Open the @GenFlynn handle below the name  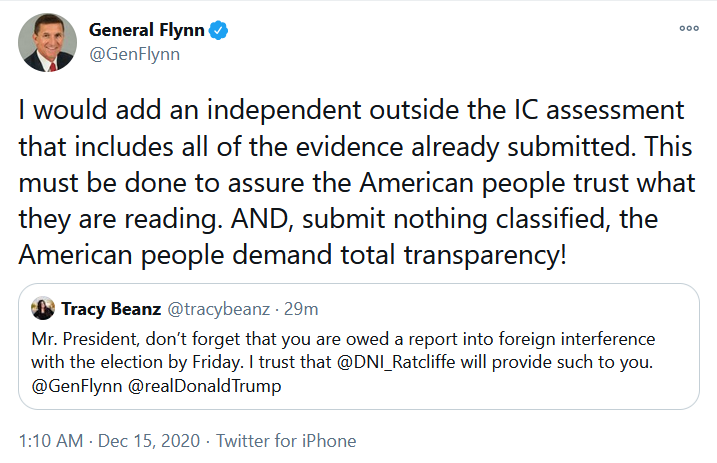(x=134, y=54)
